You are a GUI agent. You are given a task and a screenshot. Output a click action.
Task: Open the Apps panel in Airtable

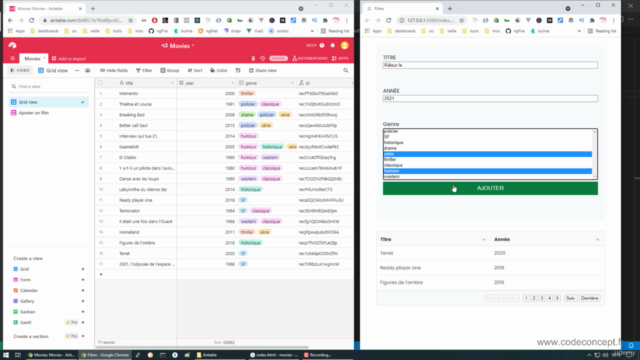pos(340,58)
